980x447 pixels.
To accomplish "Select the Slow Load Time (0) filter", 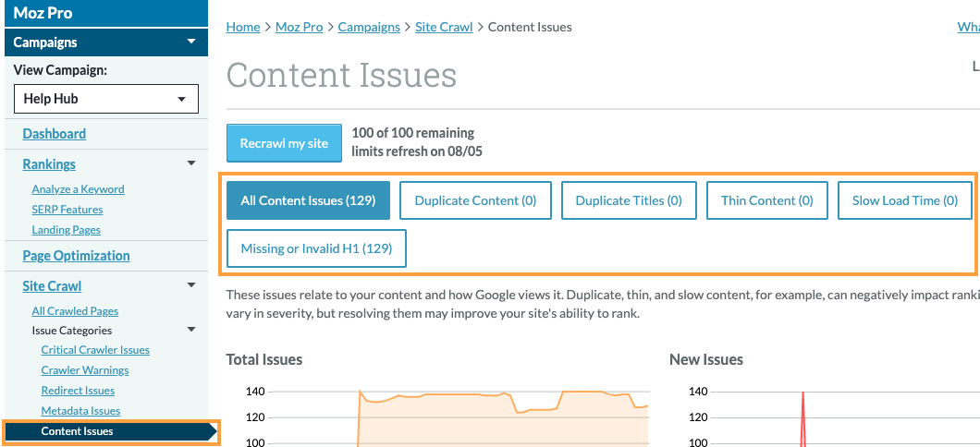I will (x=904, y=200).
